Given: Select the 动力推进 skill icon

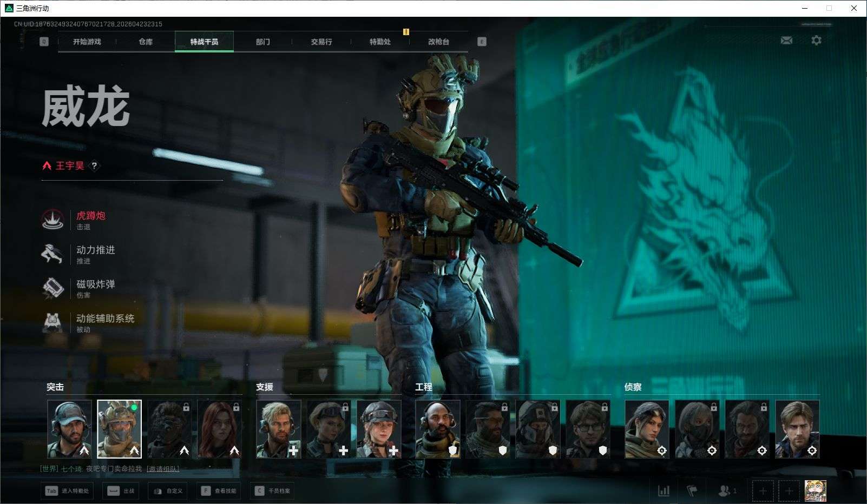Looking at the screenshot, I should pos(52,254).
